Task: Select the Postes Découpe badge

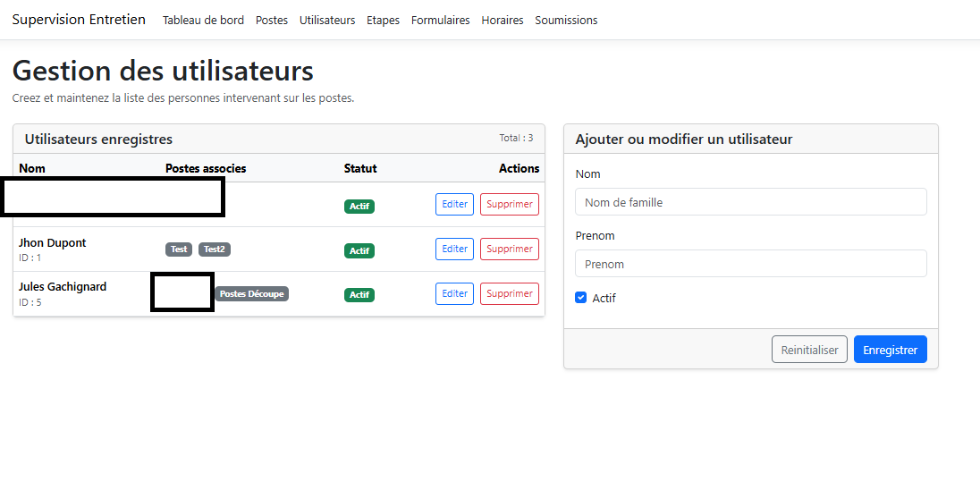Action: pyautogui.click(x=251, y=294)
